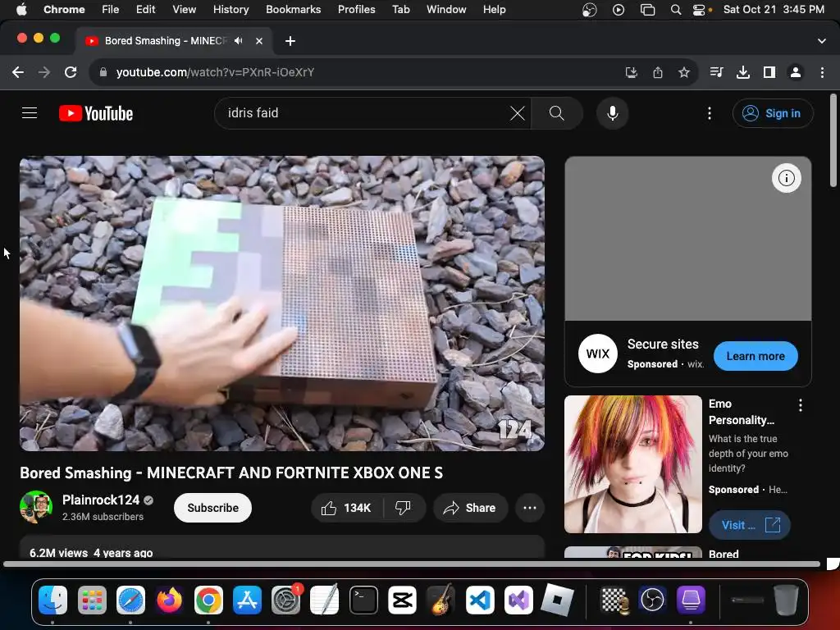840x630 pixels.
Task: Open Chrome profile icon
Action: [x=796, y=72]
